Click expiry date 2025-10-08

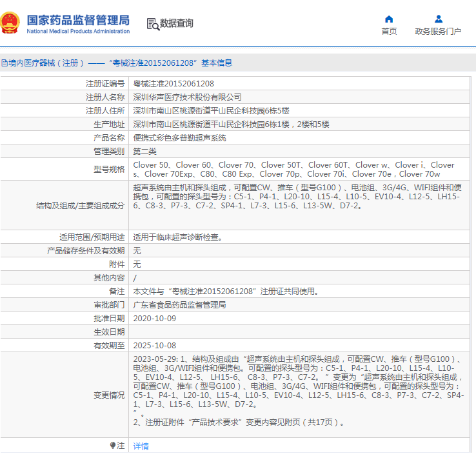tap(155, 346)
